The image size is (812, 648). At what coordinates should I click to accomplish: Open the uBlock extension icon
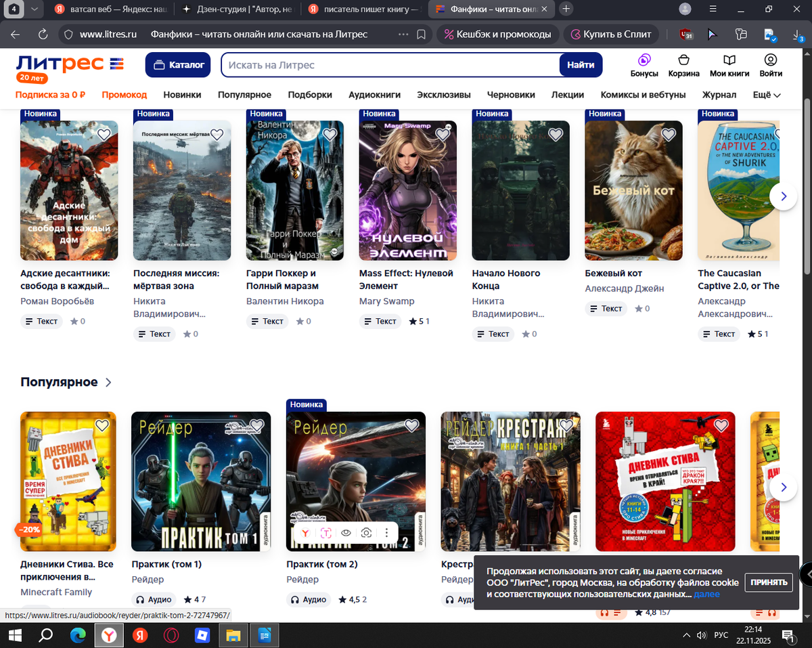pos(685,34)
